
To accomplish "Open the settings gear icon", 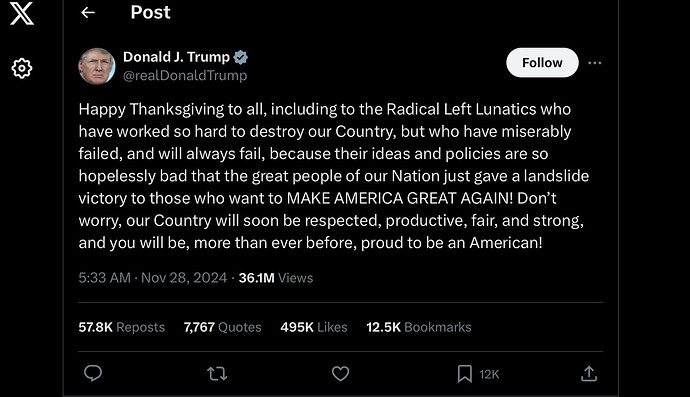I will 22,68.
